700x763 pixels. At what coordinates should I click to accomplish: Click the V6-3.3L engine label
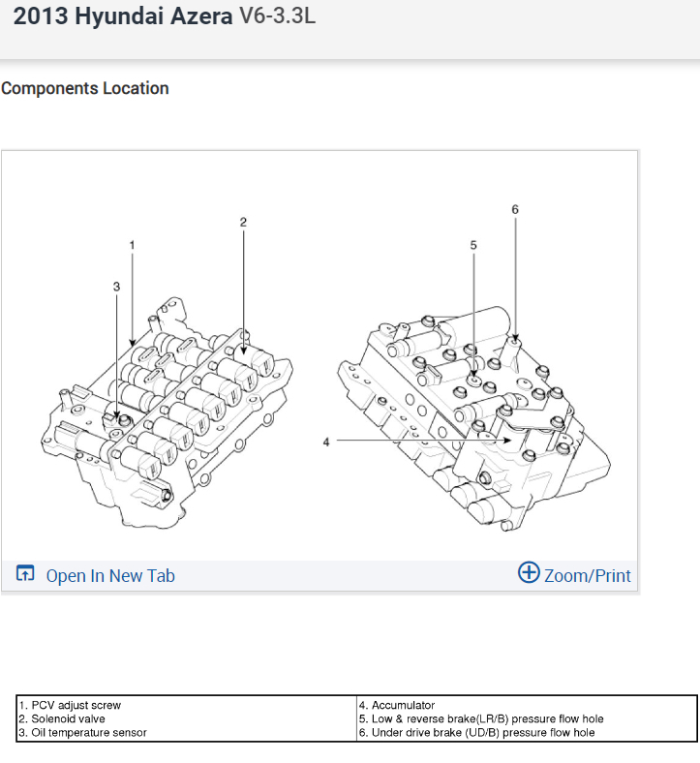pyautogui.click(x=277, y=15)
